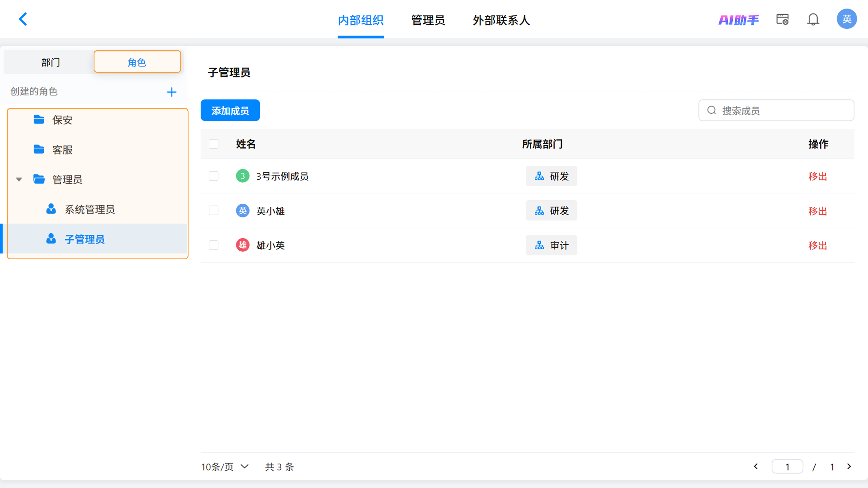This screenshot has width=868, height=488.
Task: Click 添加成员 button
Action: [x=230, y=110]
